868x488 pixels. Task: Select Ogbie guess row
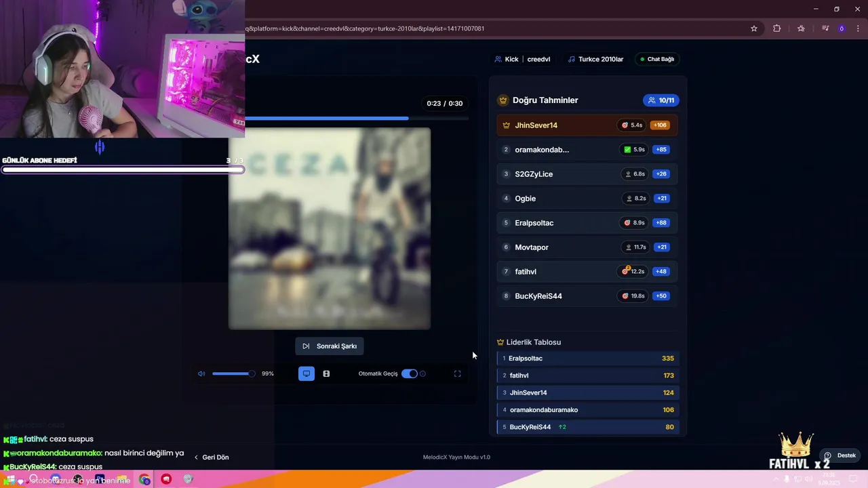(587, 198)
